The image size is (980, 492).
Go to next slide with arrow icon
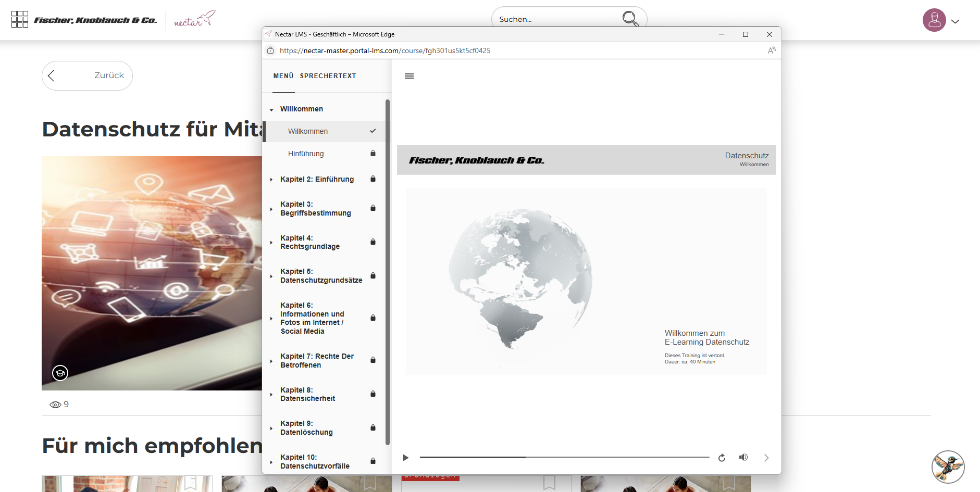click(x=766, y=458)
